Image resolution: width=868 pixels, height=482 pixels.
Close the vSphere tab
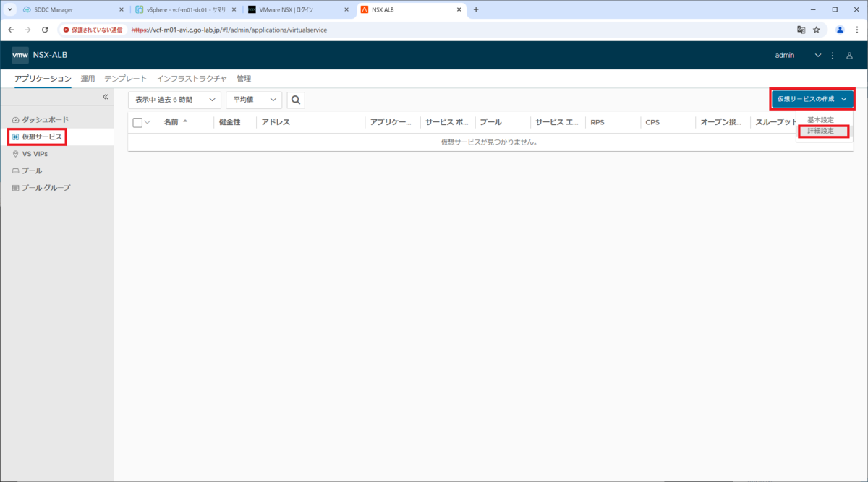[234, 9]
